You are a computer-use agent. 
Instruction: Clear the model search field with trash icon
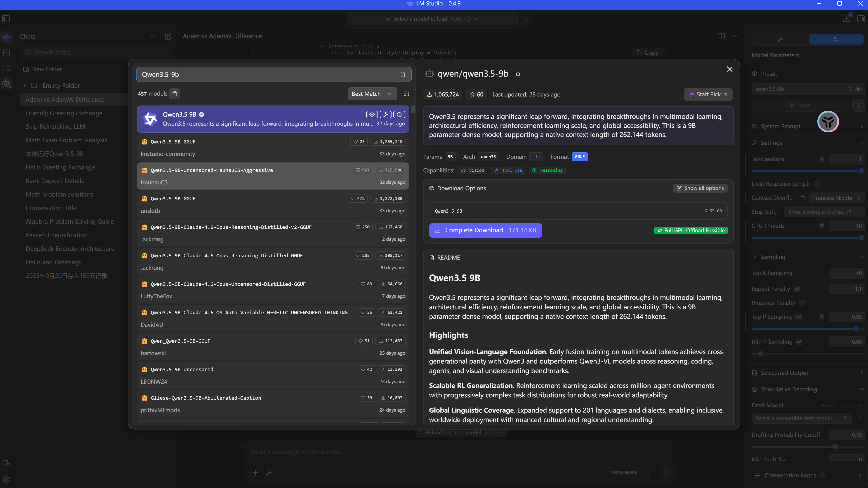point(403,74)
